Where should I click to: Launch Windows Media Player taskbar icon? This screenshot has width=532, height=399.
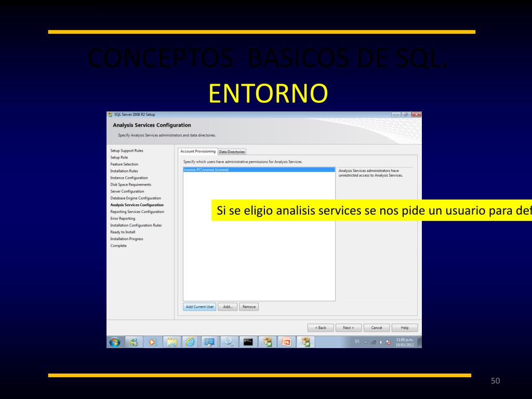tap(152, 342)
